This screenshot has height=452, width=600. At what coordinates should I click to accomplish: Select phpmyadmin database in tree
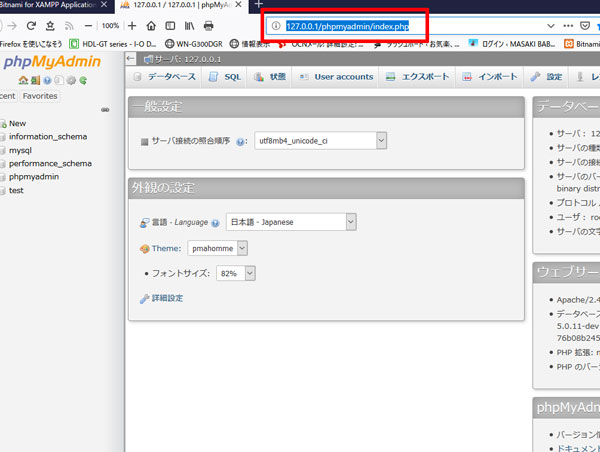pyautogui.click(x=34, y=177)
